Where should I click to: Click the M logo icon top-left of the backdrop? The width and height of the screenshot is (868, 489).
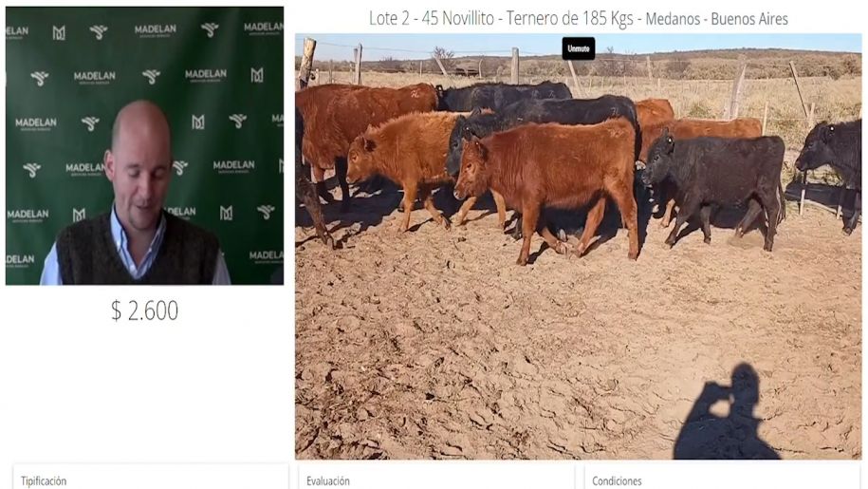pyautogui.click(x=59, y=33)
